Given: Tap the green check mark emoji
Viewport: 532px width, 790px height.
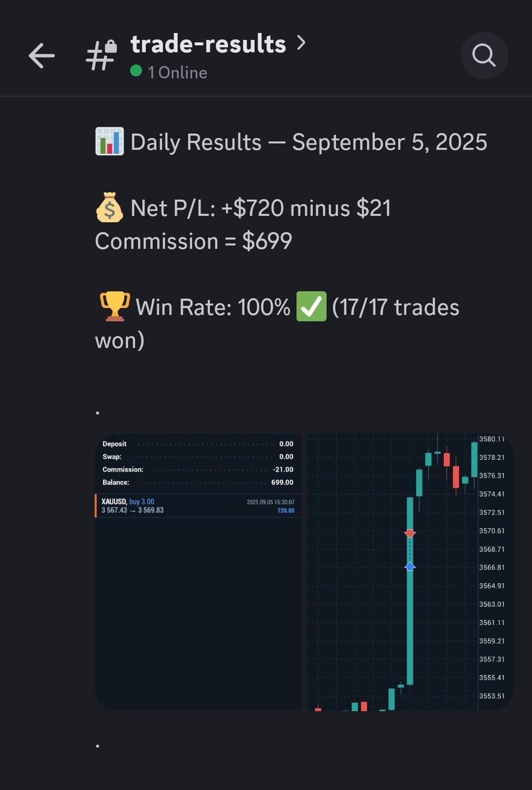Looking at the screenshot, I should tap(311, 307).
